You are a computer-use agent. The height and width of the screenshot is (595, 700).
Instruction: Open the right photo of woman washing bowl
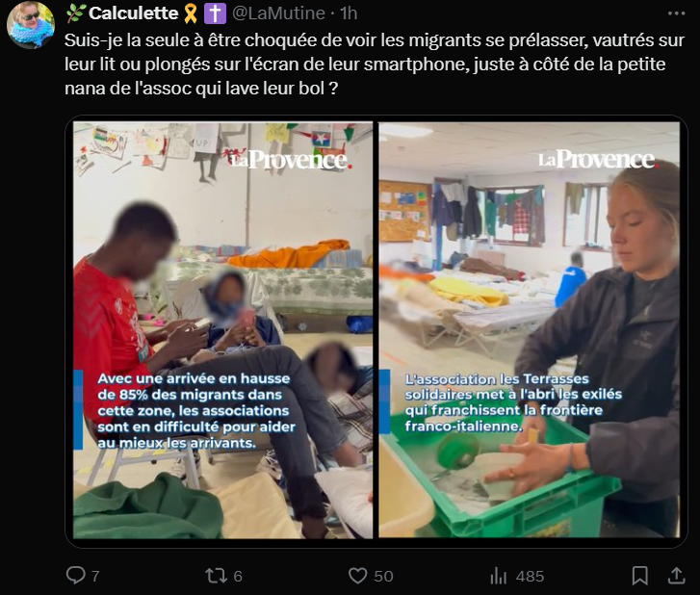[530, 330]
